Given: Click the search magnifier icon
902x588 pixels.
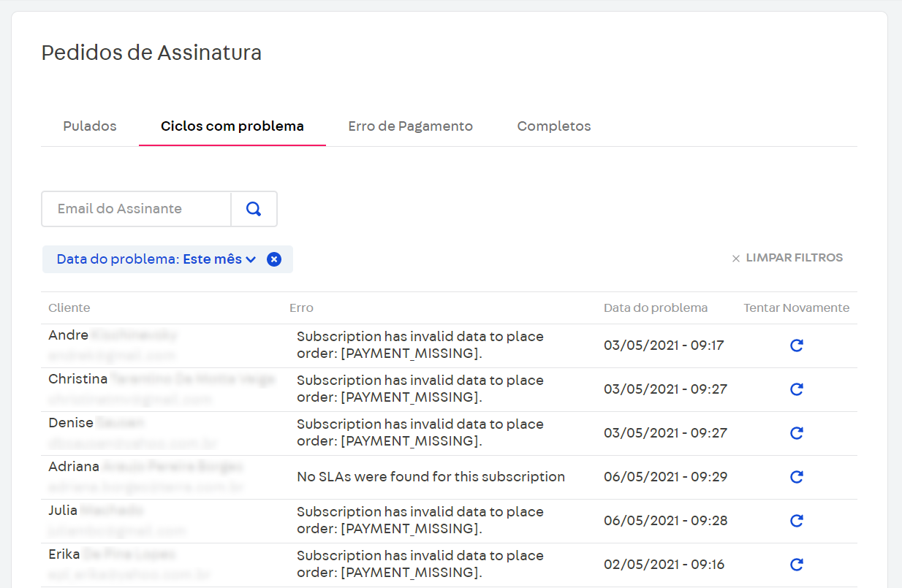Looking at the screenshot, I should 254,208.
